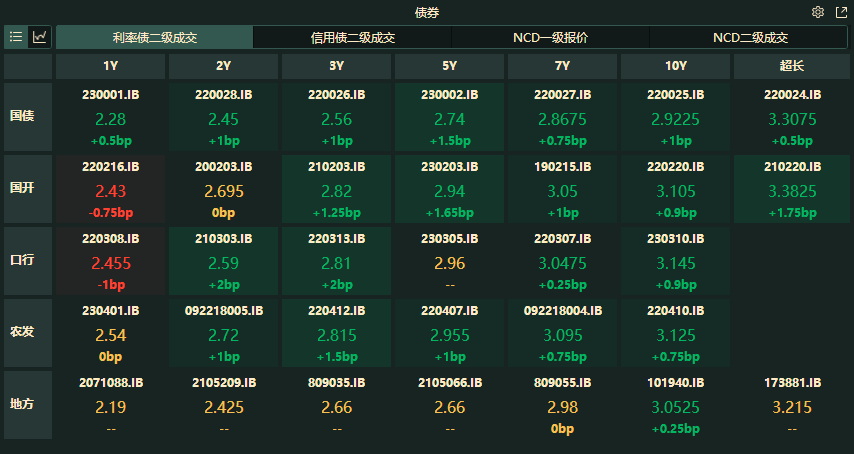Click the -0.75bp change value
The height and width of the screenshot is (454, 854).
(111, 213)
